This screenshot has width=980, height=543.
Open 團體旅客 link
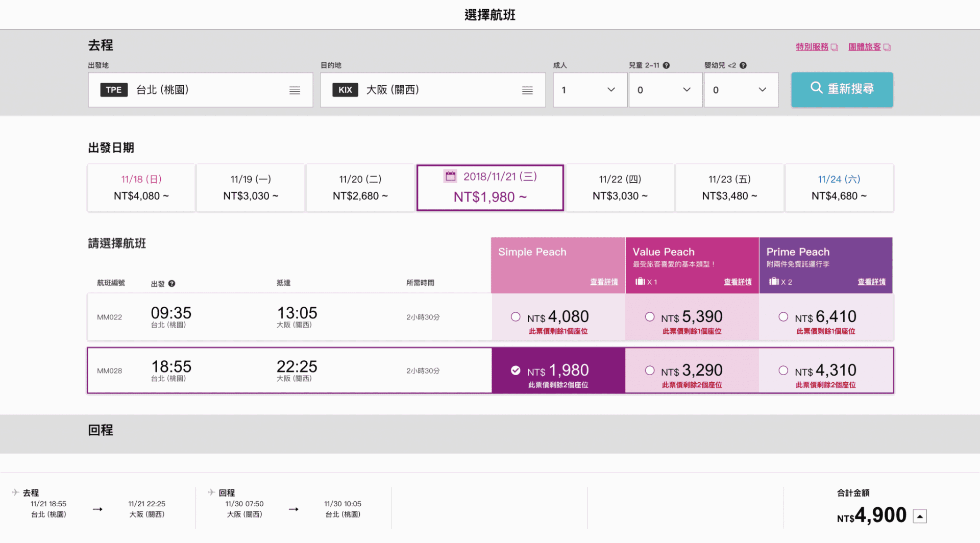[865, 47]
